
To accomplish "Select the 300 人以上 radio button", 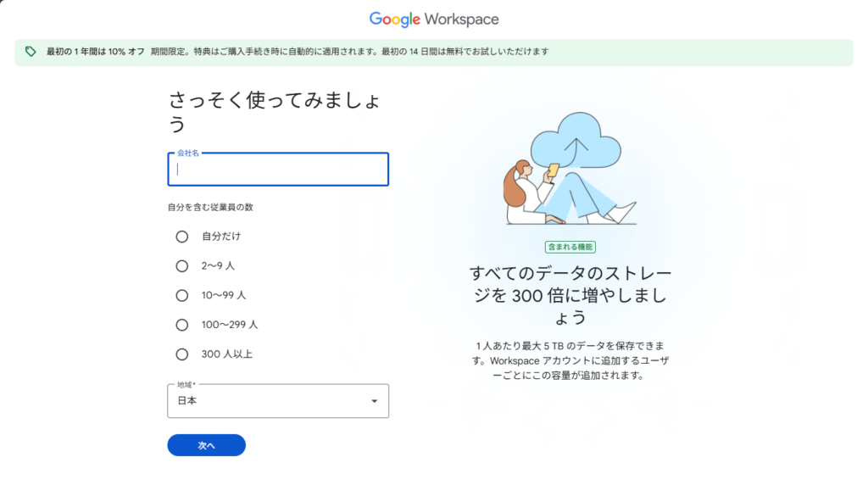I will (x=181, y=354).
